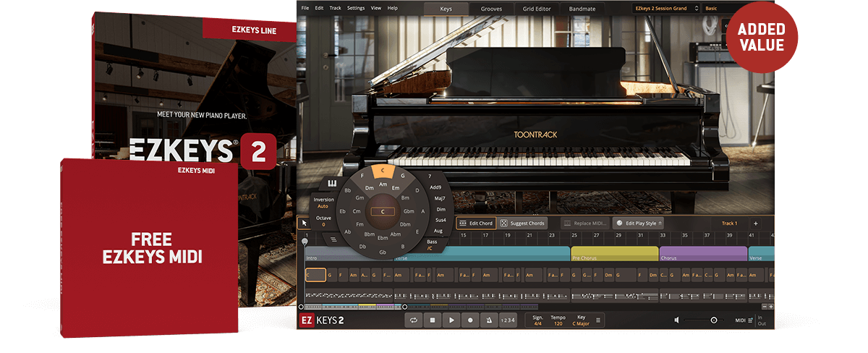Change the Tempo 120 value

click(x=558, y=320)
